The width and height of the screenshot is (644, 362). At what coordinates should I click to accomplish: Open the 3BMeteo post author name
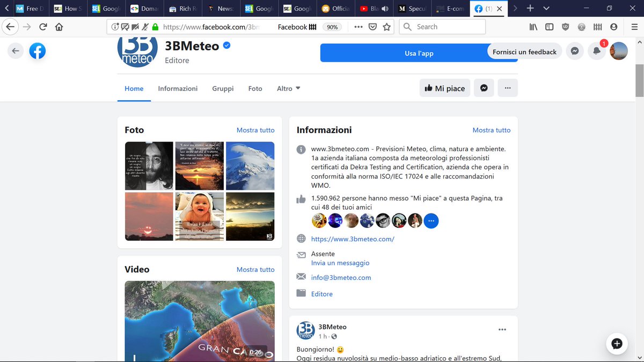(x=332, y=327)
